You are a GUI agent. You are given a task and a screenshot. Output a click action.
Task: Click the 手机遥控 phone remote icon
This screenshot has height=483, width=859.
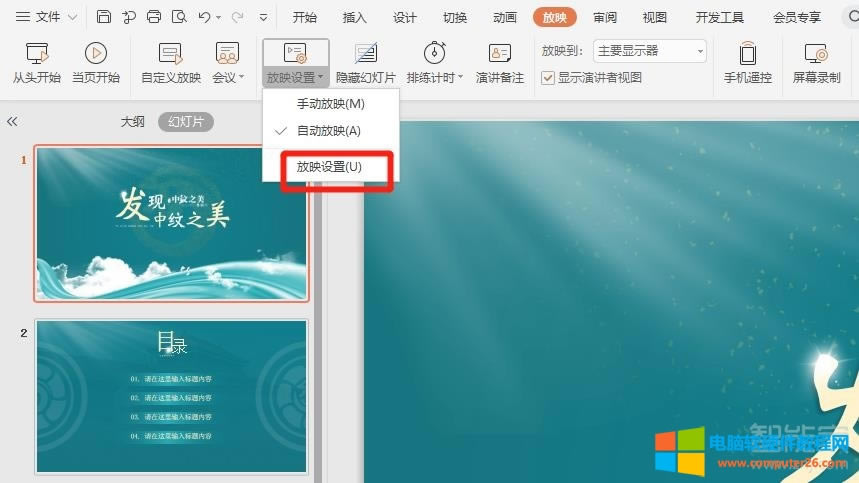747,54
